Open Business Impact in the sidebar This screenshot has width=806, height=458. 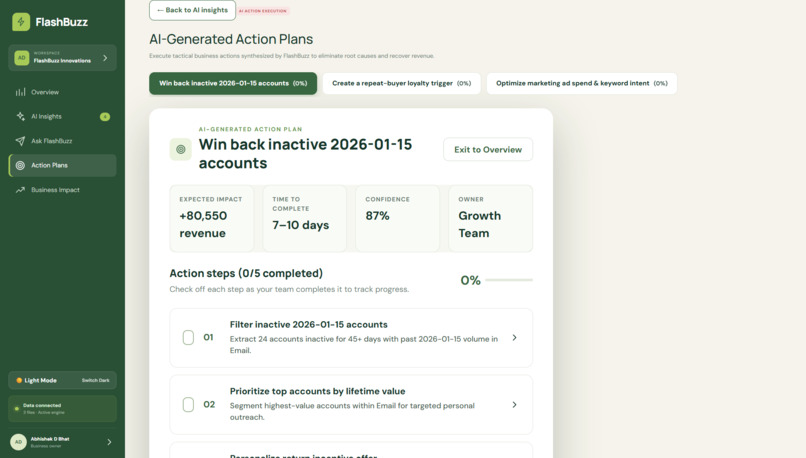point(62,190)
